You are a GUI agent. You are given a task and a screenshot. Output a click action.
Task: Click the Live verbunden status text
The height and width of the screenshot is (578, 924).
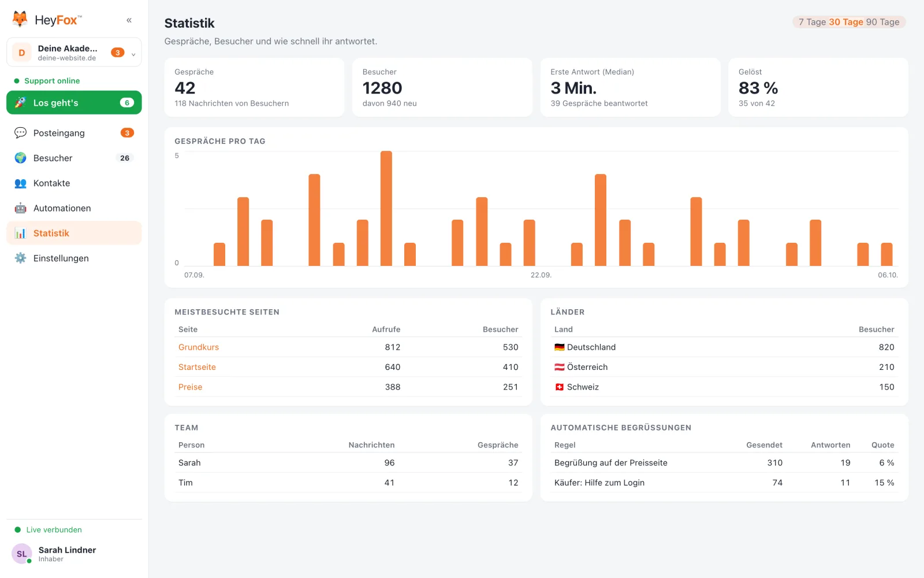(x=54, y=529)
